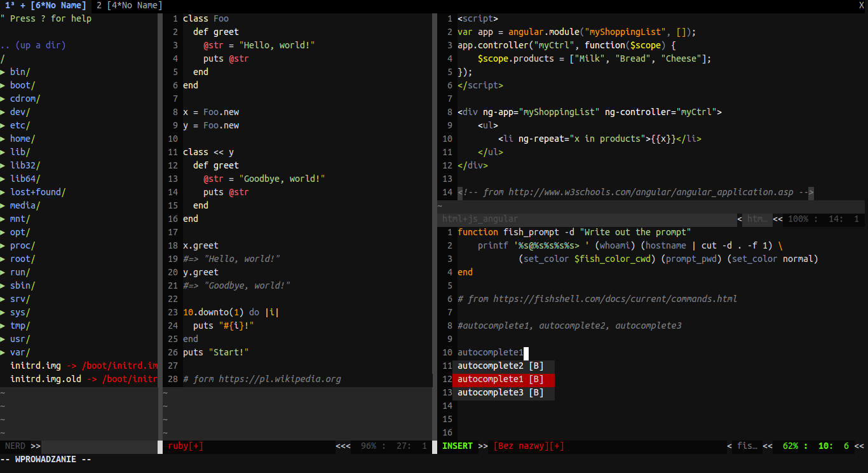Image resolution: width=868 pixels, height=473 pixels.
Task: Click the INSERT mode indicator
Action: [458, 446]
